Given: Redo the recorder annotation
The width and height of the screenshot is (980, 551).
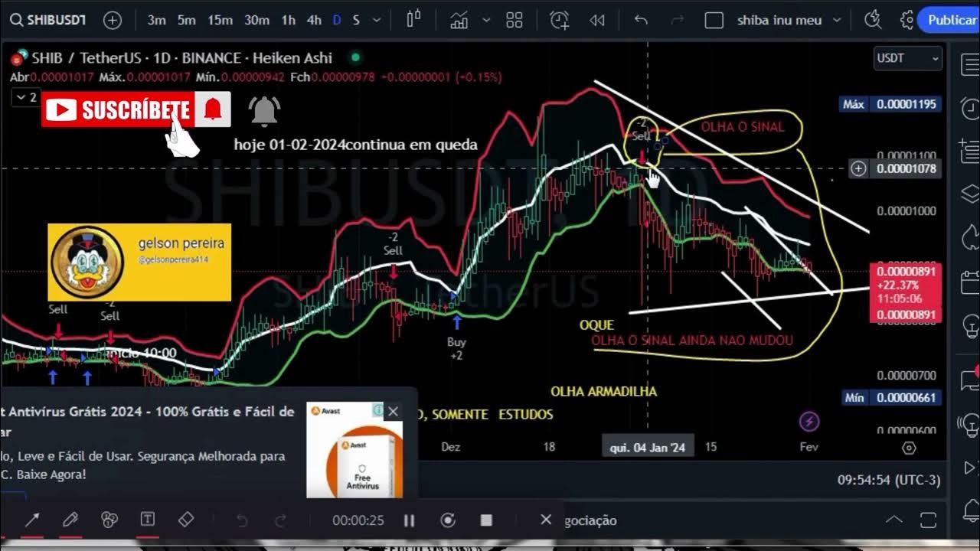Looking at the screenshot, I should click(281, 521).
